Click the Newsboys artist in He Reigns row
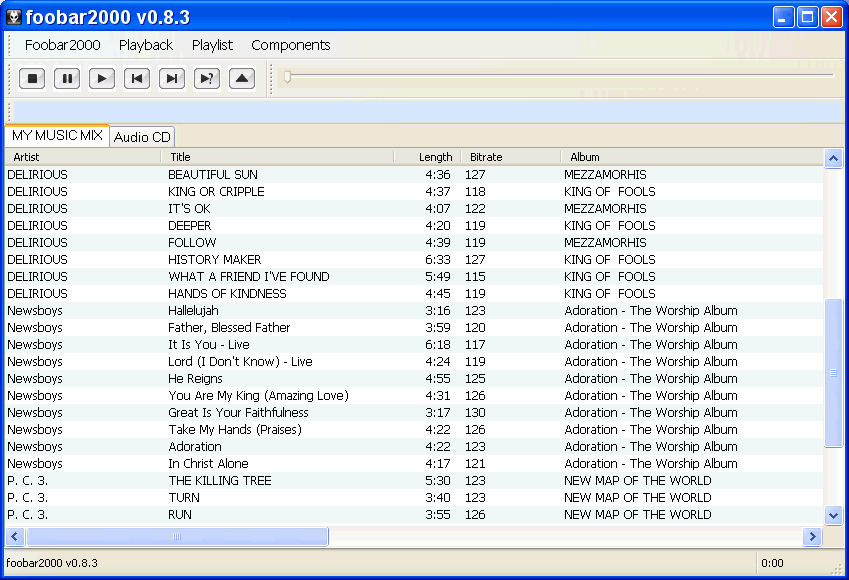The width and height of the screenshot is (849, 580). 35,379
